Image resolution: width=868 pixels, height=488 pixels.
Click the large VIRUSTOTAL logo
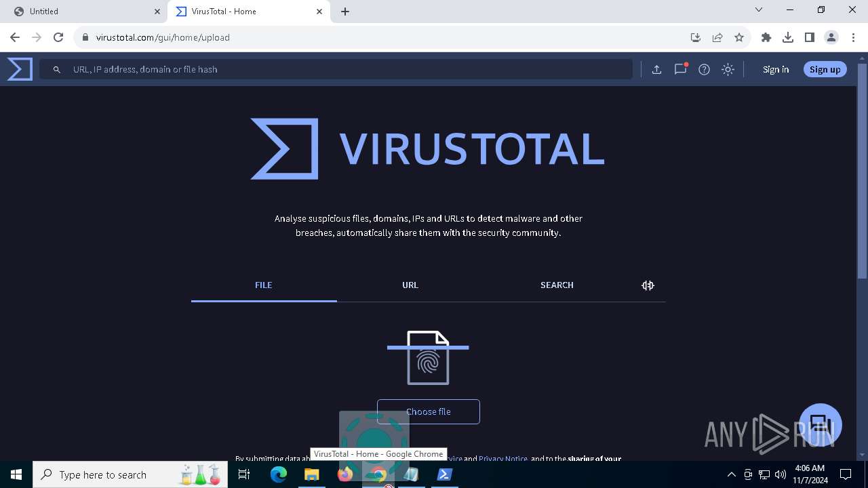click(427, 149)
